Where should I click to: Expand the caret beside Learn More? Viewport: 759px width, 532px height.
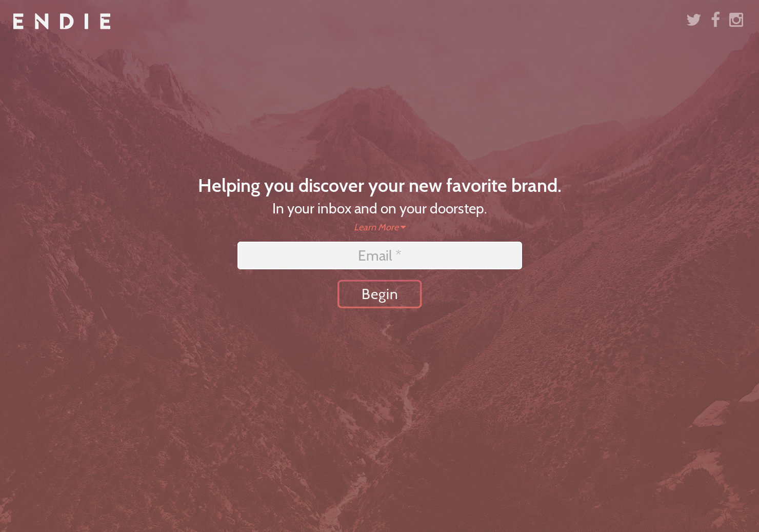tap(403, 227)
